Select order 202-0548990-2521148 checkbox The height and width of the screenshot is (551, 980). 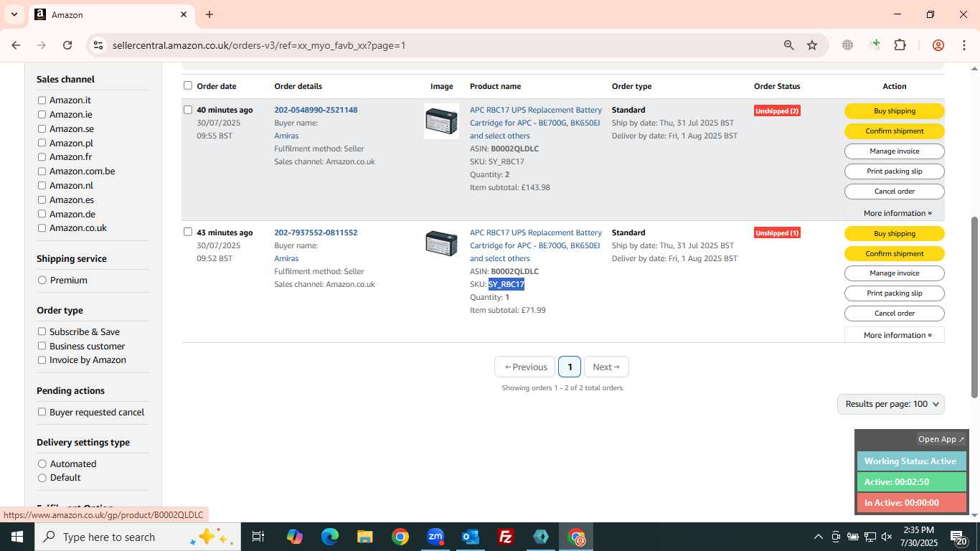tap(188, 110)
